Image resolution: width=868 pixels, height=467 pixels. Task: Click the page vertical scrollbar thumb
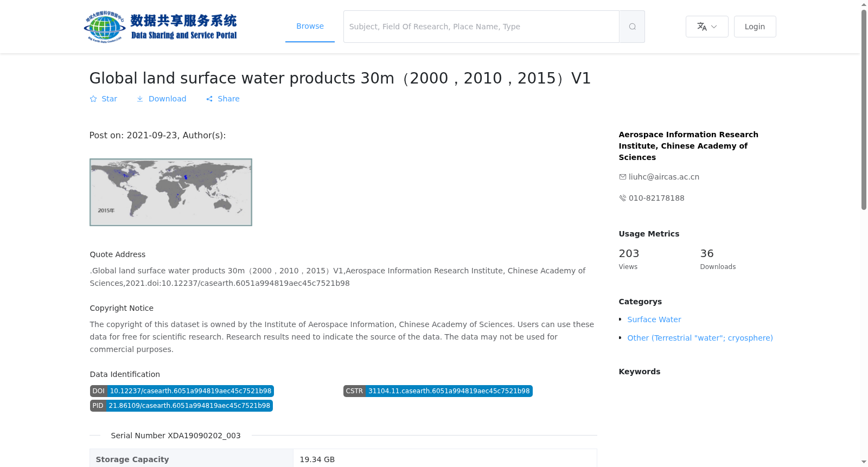[x=864, y=110]
